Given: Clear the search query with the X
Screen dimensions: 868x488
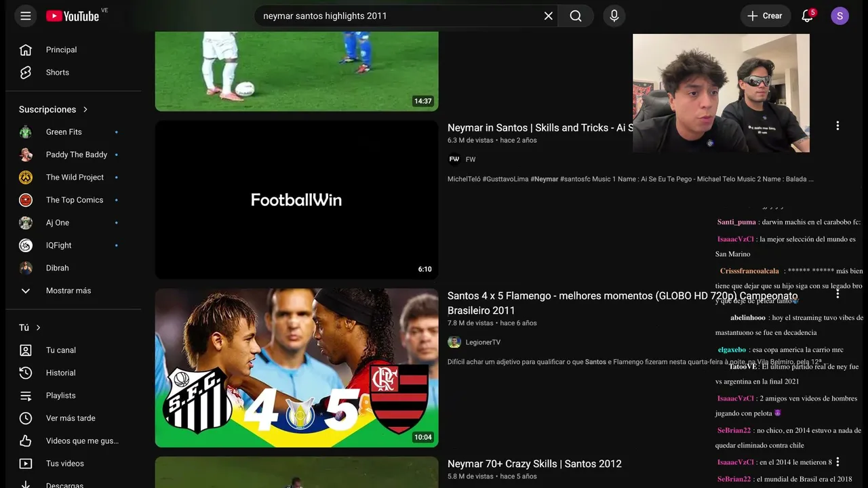Looking at the screenshot, I should 549,16.
